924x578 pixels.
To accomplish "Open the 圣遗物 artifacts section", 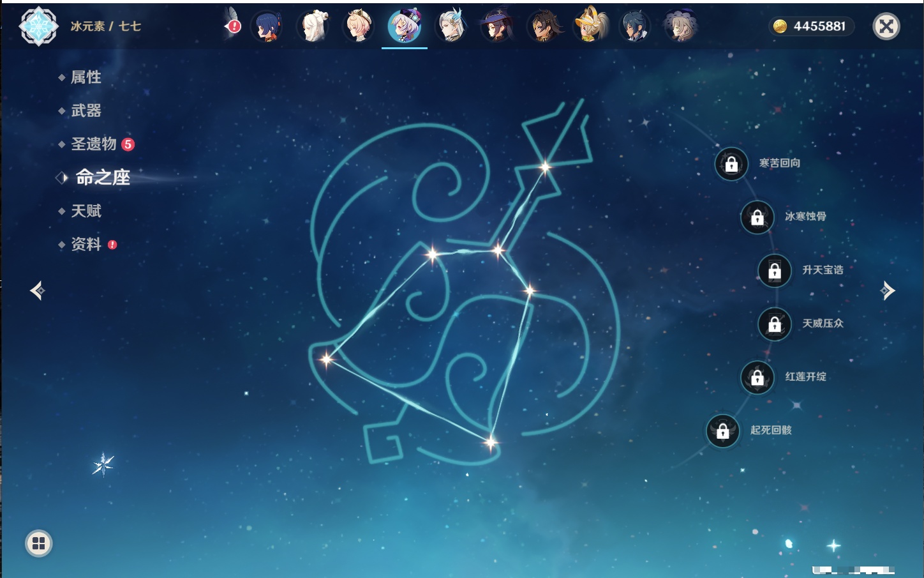I will click(x=94, y=144).
